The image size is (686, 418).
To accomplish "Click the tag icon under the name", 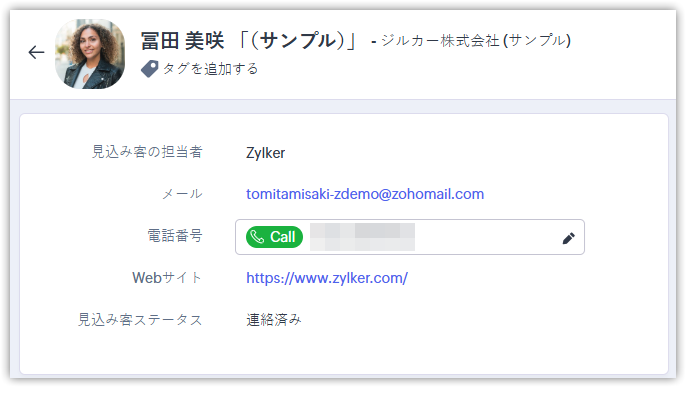I will 149,69.
